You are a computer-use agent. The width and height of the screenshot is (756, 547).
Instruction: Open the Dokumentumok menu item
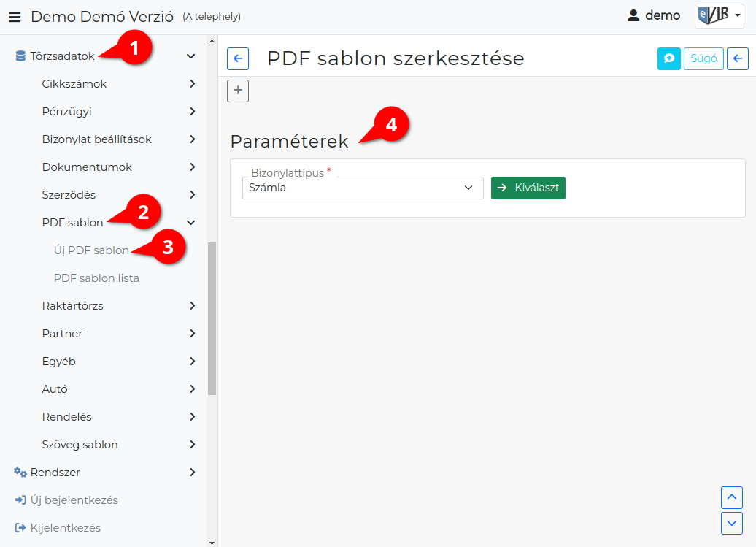tap(87, 167)
